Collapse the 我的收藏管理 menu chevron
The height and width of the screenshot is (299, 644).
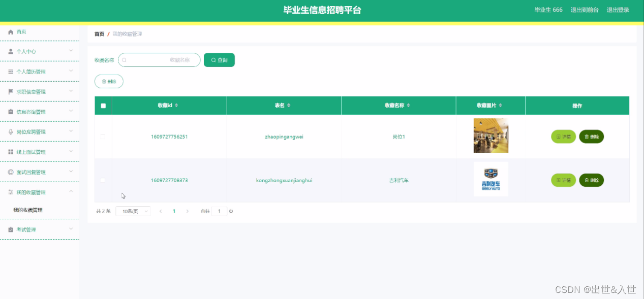click(x=71, y=191)
